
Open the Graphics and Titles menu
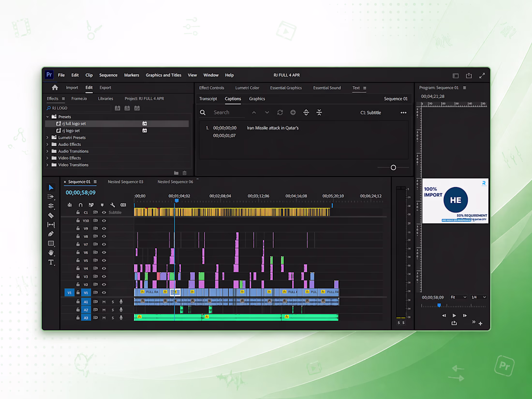coord(163,75)
